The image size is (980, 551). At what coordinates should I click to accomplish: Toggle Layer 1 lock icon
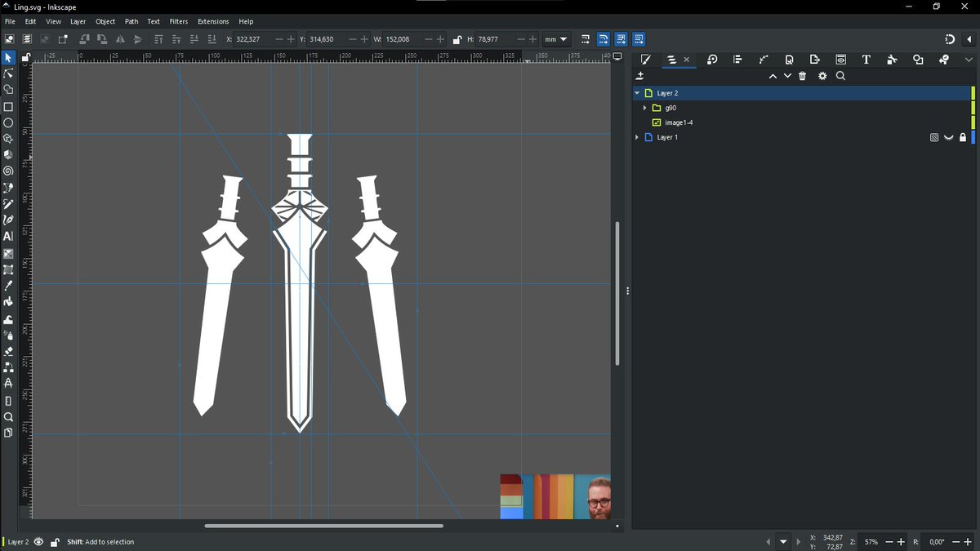point(963,137)
